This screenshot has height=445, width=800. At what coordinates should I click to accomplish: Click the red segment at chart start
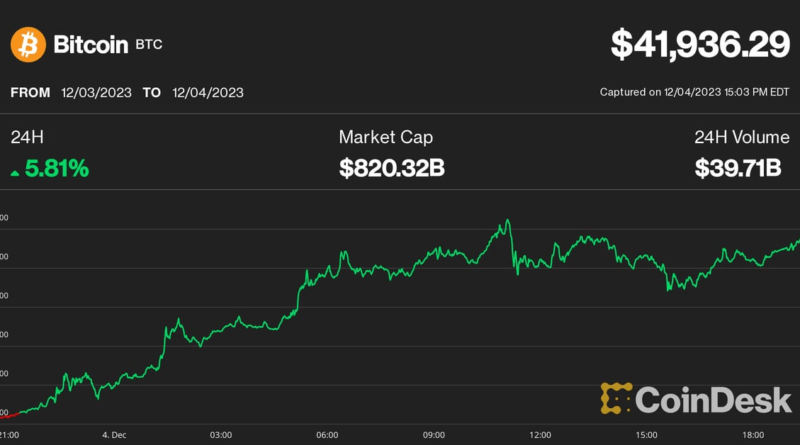[10, 412]
